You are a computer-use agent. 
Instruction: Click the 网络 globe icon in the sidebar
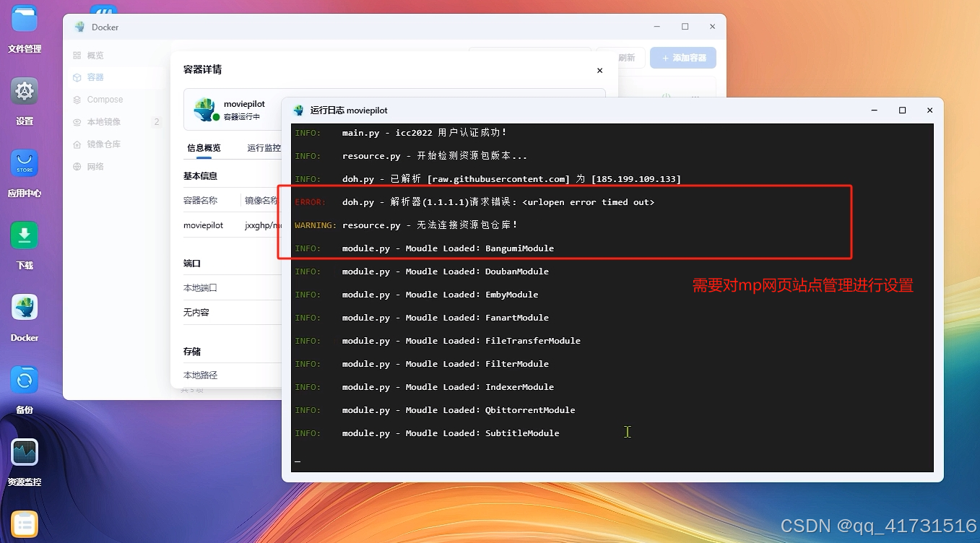tap(77, 167)
